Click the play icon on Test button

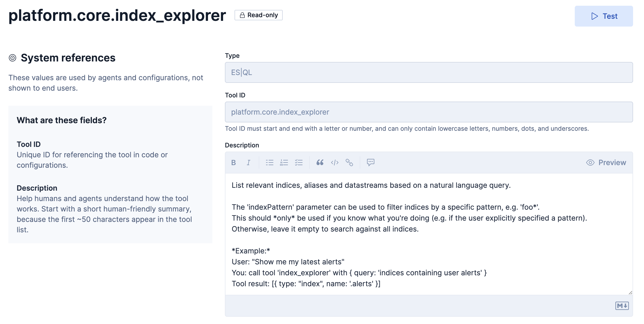(595, 16)
